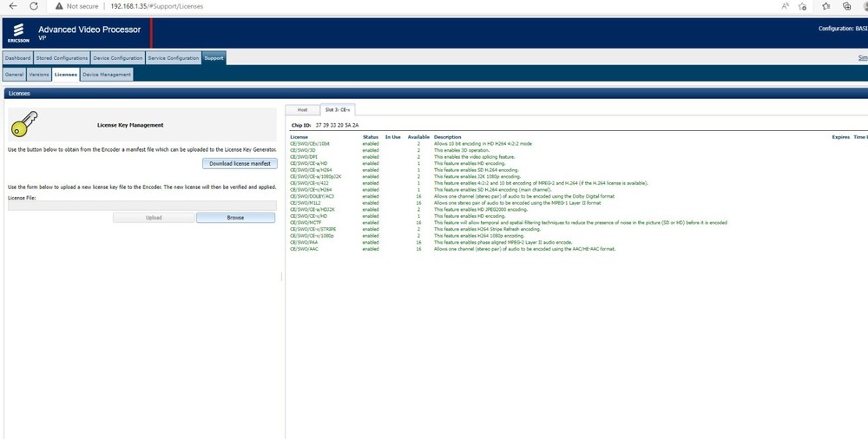Click the Expires column header
Image resolution: width=868 pixels, height=439 pixels.
pyautogui.click(x=841, y=137)
